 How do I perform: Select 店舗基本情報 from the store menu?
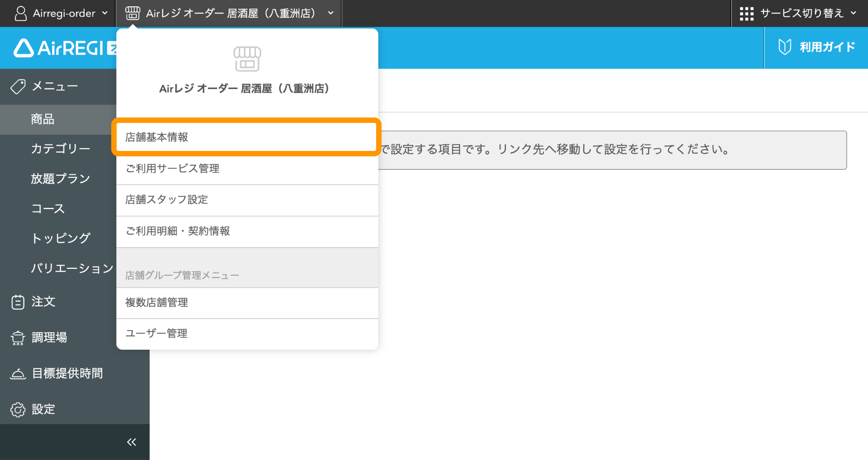coord(246,137)
